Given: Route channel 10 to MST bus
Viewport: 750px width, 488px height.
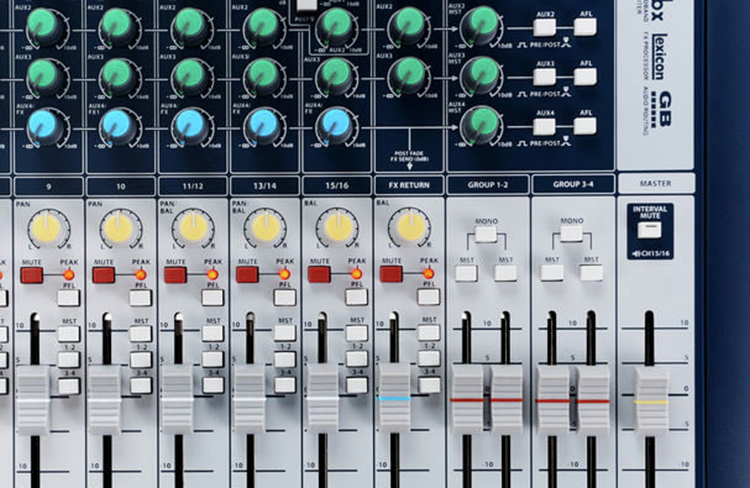Looking at the screenshot, I should [141, 333].
